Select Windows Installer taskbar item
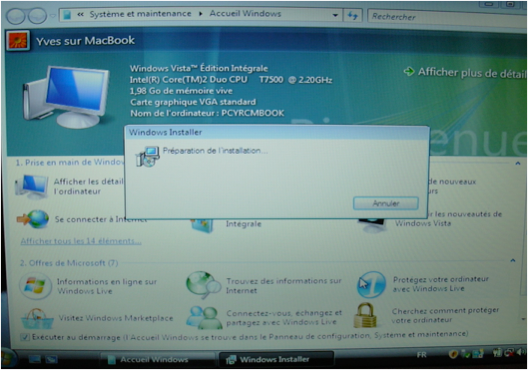This screenshot has height=370, width=528. pyautogui.click(x=276, y=359)
